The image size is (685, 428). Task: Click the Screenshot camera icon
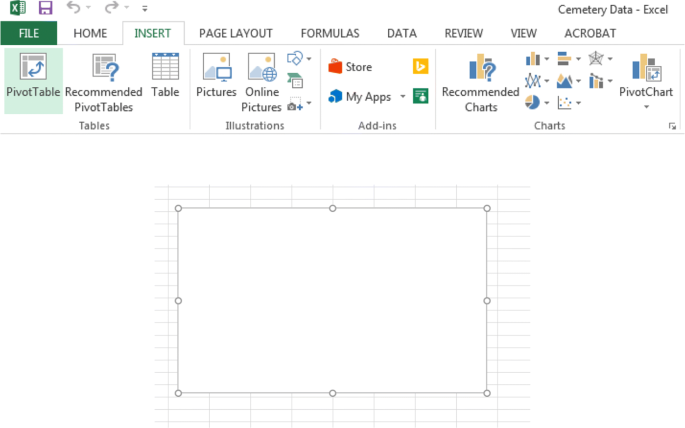[295, 104]
